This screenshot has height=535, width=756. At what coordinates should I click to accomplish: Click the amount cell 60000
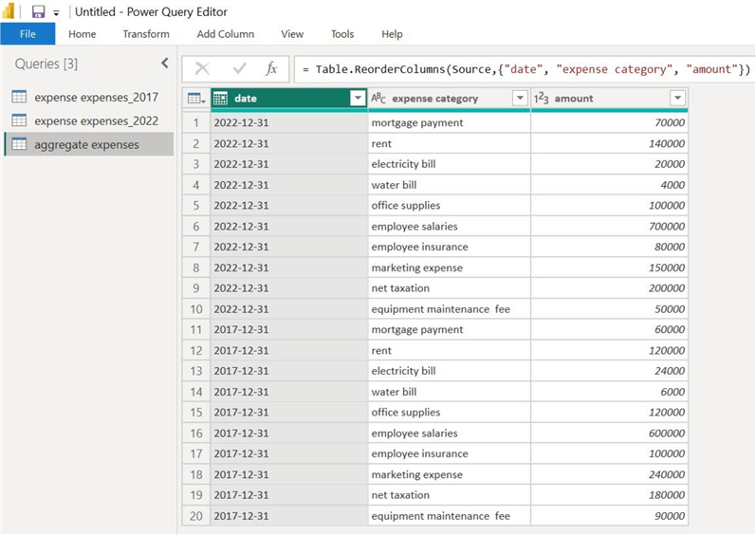[x=609, y=330]
